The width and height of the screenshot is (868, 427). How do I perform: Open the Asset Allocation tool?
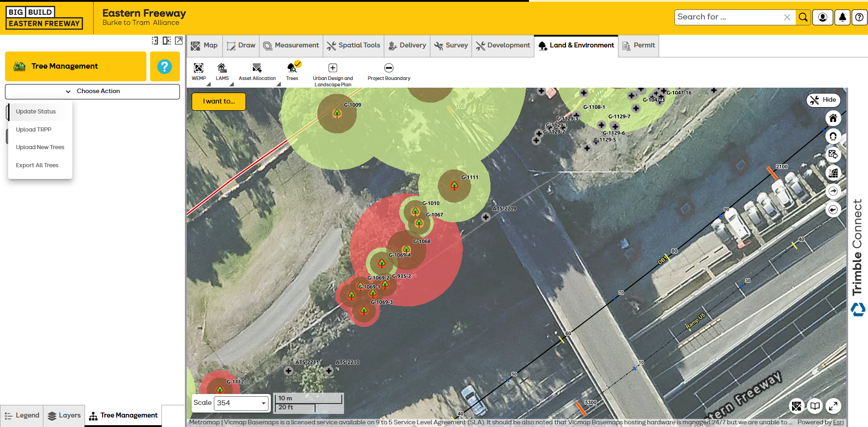[257, 72]
